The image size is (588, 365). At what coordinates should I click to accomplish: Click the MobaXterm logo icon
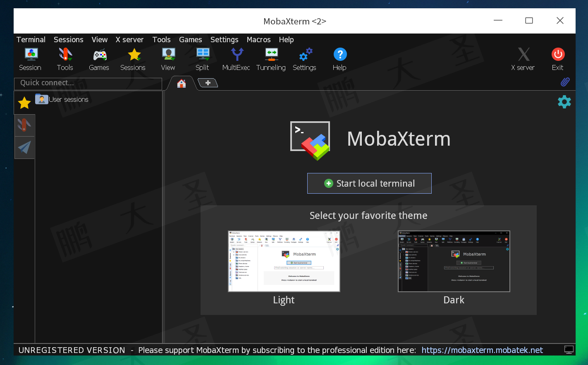(x=310, y=141)
